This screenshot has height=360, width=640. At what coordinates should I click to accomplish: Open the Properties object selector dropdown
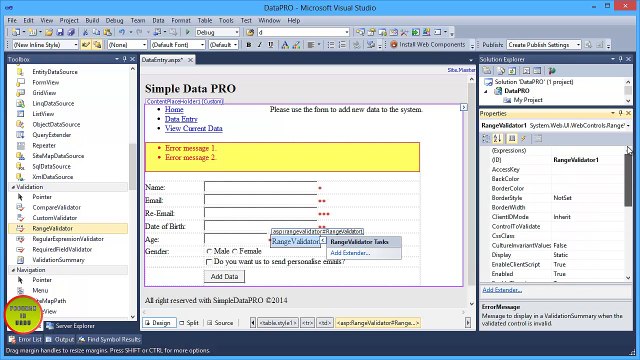coord(628,126)
